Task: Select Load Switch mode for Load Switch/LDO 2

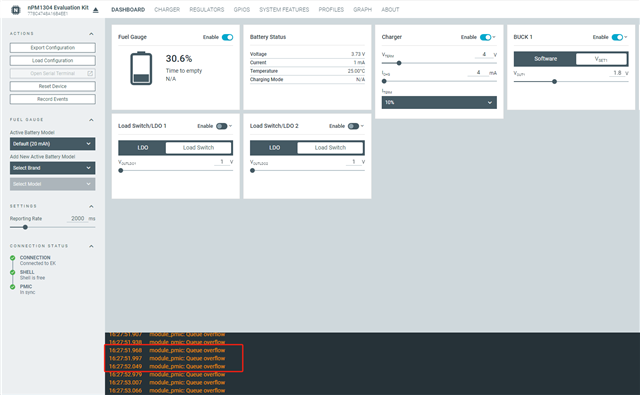Action: pyautogui.click(x=330, y=148)
